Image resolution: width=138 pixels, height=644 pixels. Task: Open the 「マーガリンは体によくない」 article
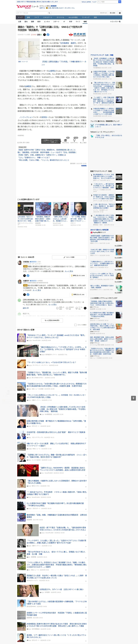coord(51,362)
